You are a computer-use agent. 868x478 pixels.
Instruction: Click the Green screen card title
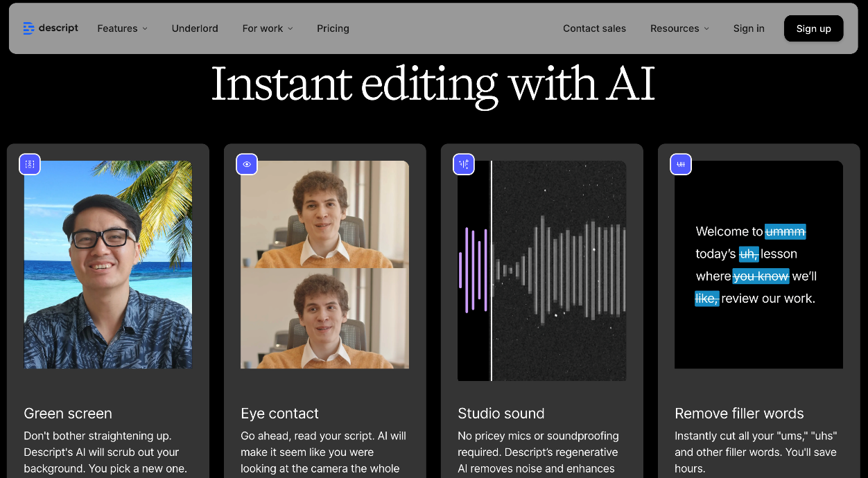(x=68, y=414)
